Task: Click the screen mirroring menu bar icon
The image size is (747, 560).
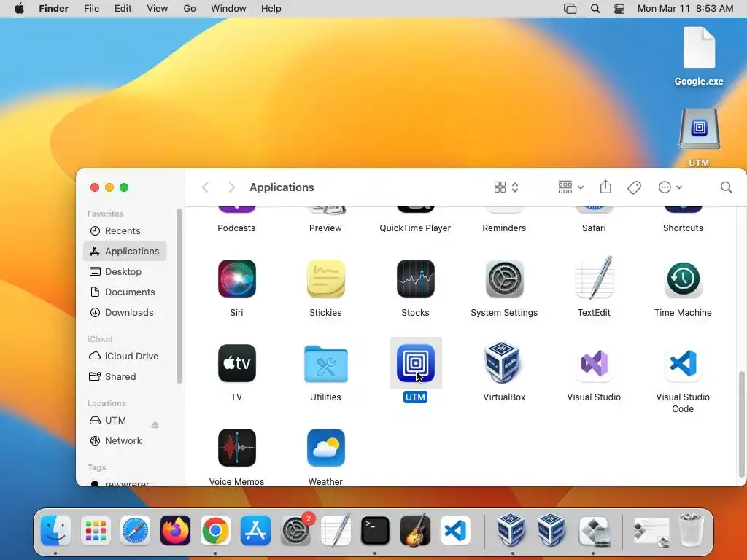Action: click(x=570, y=9)
